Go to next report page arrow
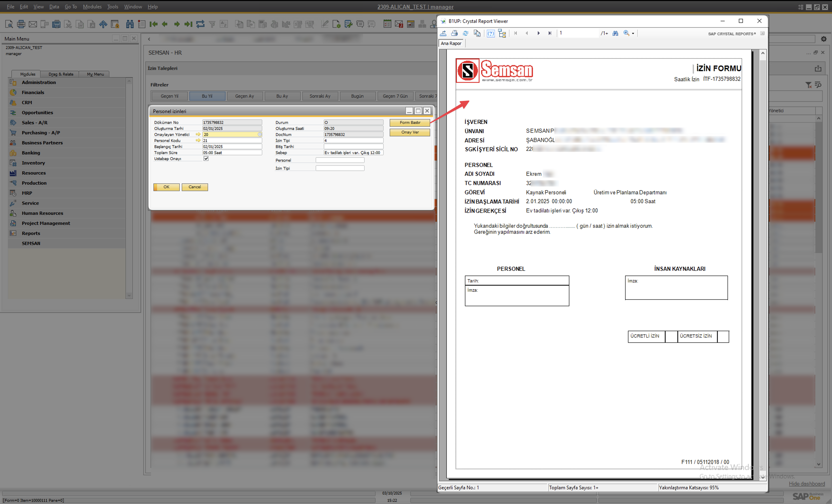The image size is (832, 504). click(539, 33)
